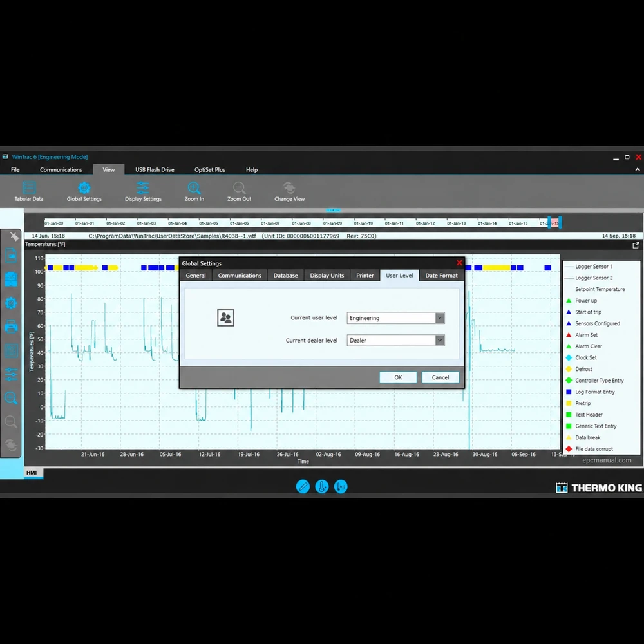Click the timeline range handle near 01-Jan-15
Screen dimensions: 644x644
point(549,223)
